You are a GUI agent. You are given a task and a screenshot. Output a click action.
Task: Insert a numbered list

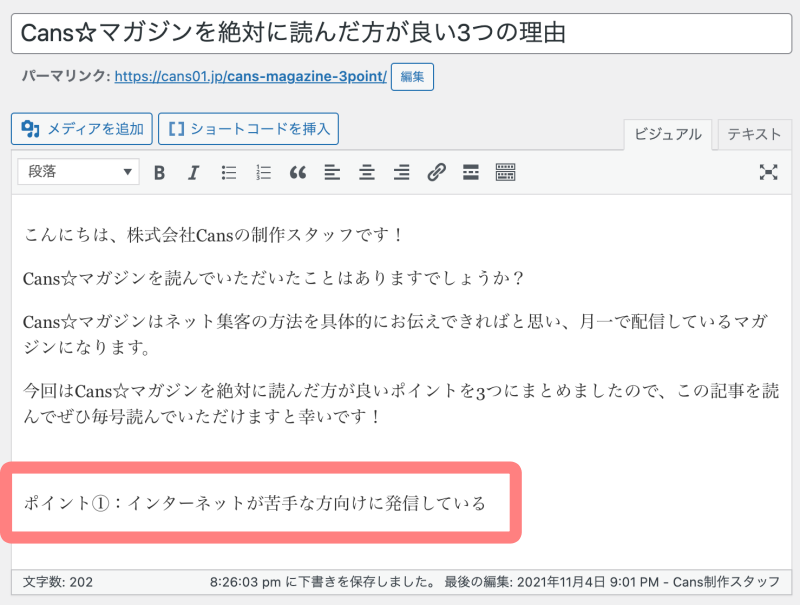tap(263, 172)
